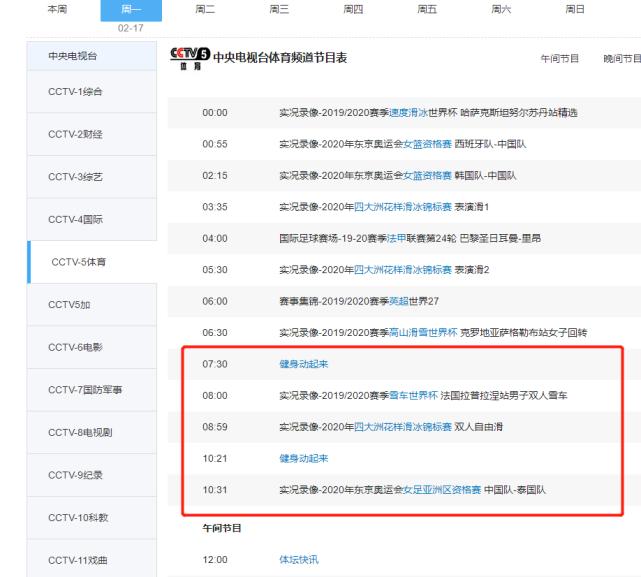Jump to 午间节目 via the top link
The height and width of the screenshot is (577, 641).
560,58
